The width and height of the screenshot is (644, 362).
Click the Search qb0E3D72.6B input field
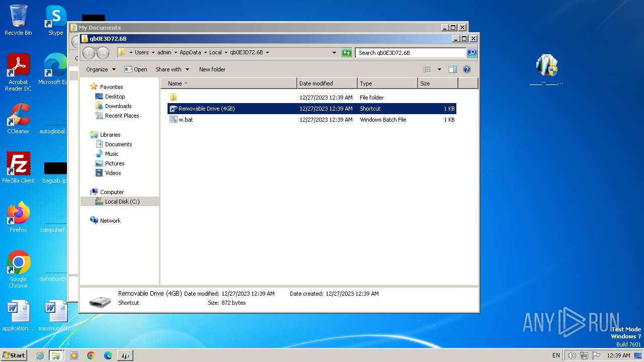coord(411,52)
